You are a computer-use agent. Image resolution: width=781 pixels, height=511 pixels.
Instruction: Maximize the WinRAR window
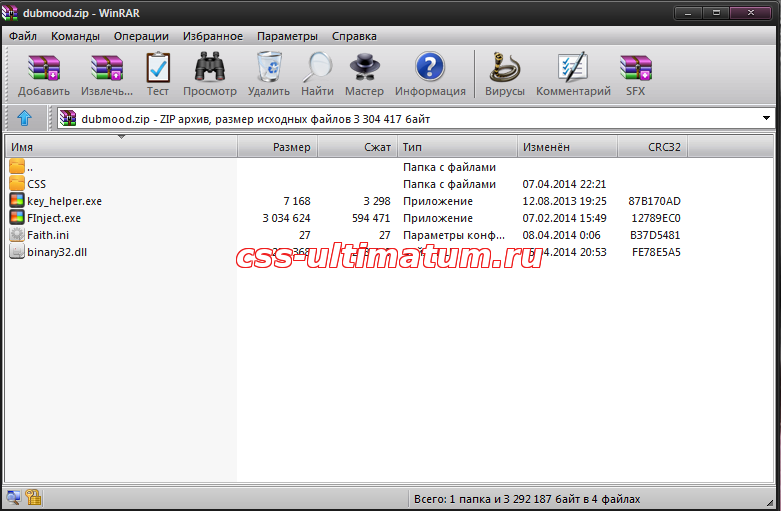716,13
